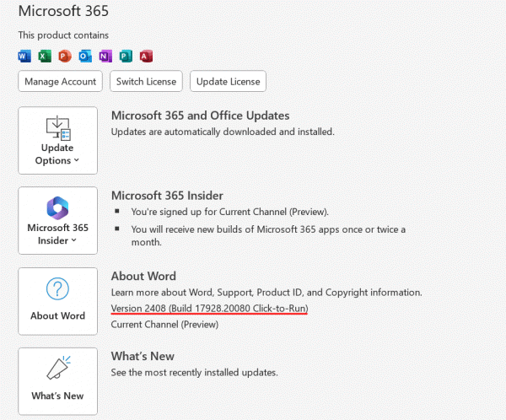Click the What's New heading text
The width and height of the screenshot is (506, 420).
coord(143,357)
